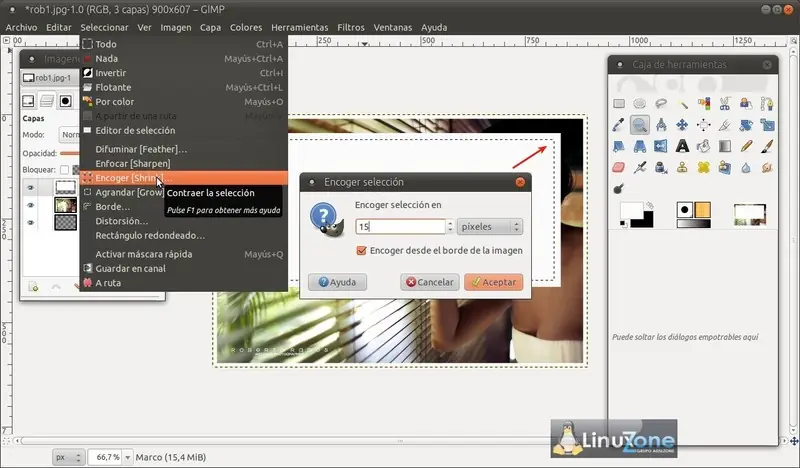Toggle Bloquear lock checkbox in layers dock
800x468 pixels.
[x=64, y=169]
